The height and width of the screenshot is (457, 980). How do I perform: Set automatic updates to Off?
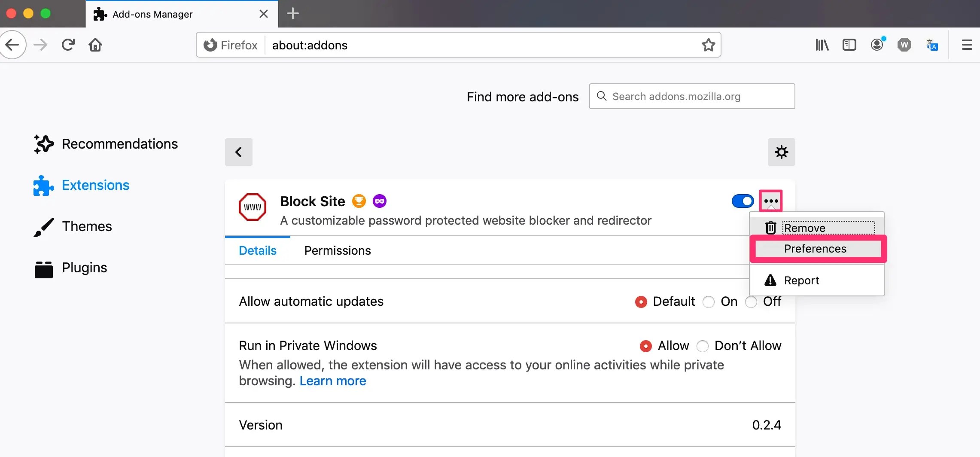[x=751, y=302]
